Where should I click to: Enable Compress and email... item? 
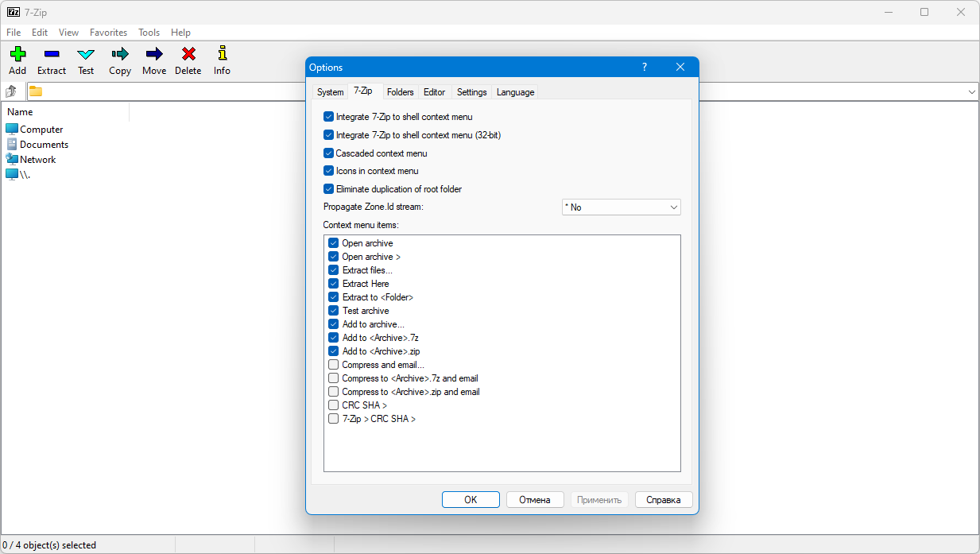(334, 365)
